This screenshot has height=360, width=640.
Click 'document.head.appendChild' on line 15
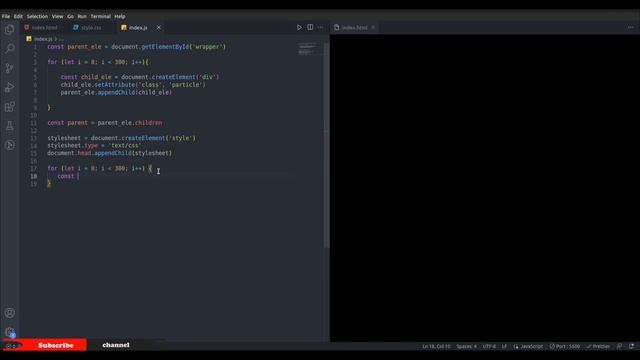pyautogui.click(x=89, y=153)
